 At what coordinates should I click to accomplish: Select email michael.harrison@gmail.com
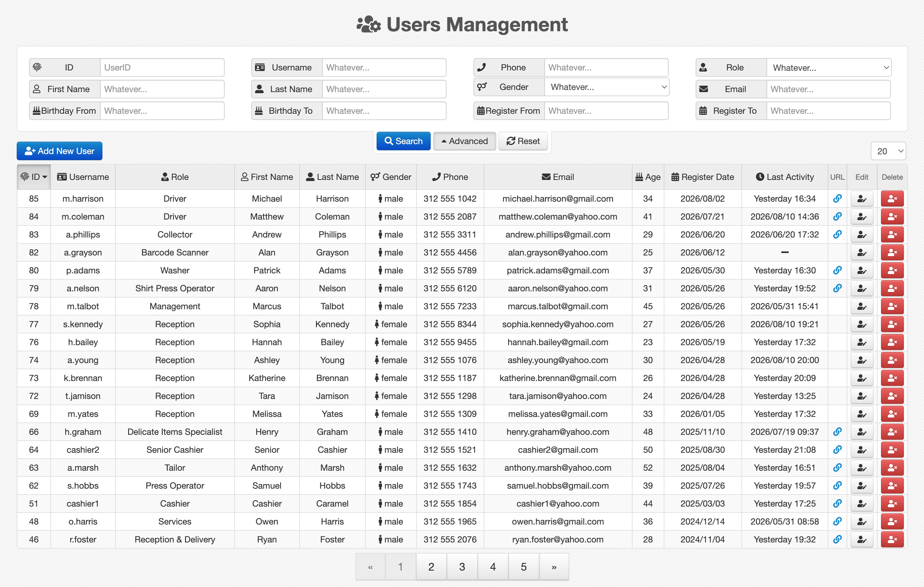(558, 199)
